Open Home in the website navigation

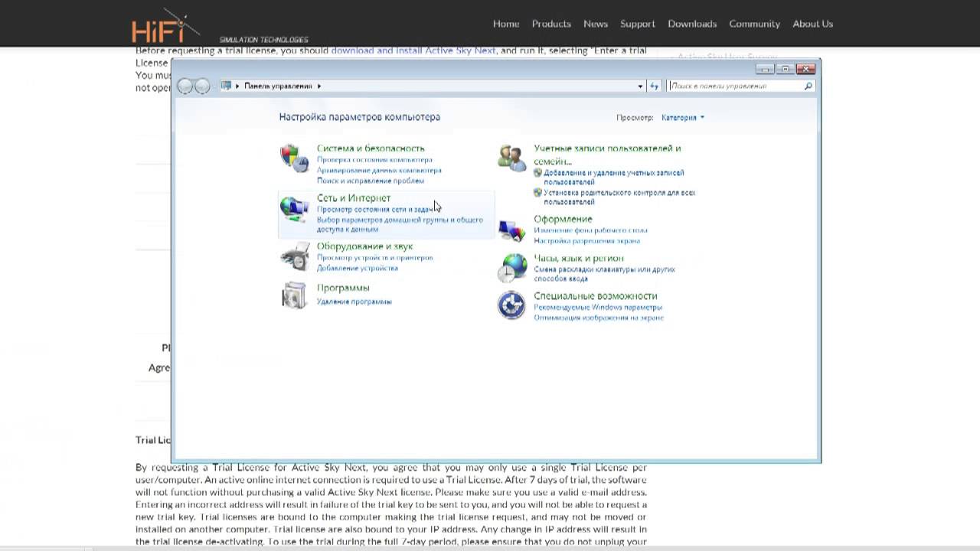tap(506, 24)
